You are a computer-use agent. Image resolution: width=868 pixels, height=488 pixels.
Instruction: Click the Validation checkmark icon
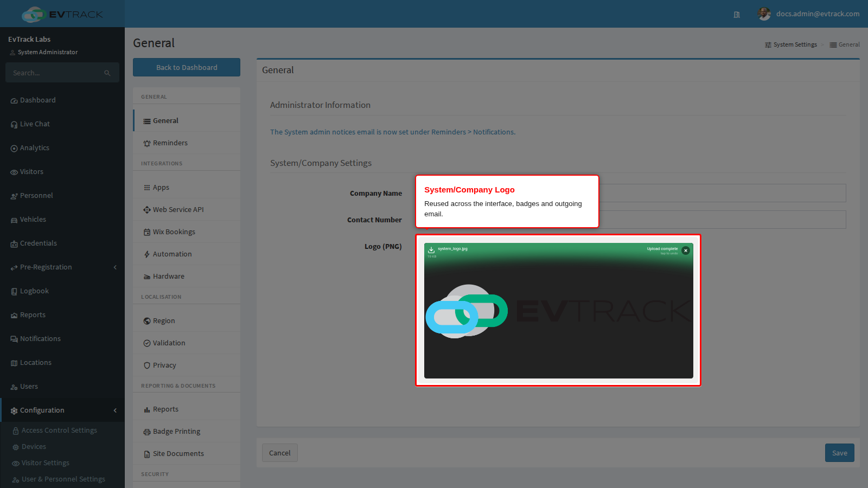click(x=147, y=343)
